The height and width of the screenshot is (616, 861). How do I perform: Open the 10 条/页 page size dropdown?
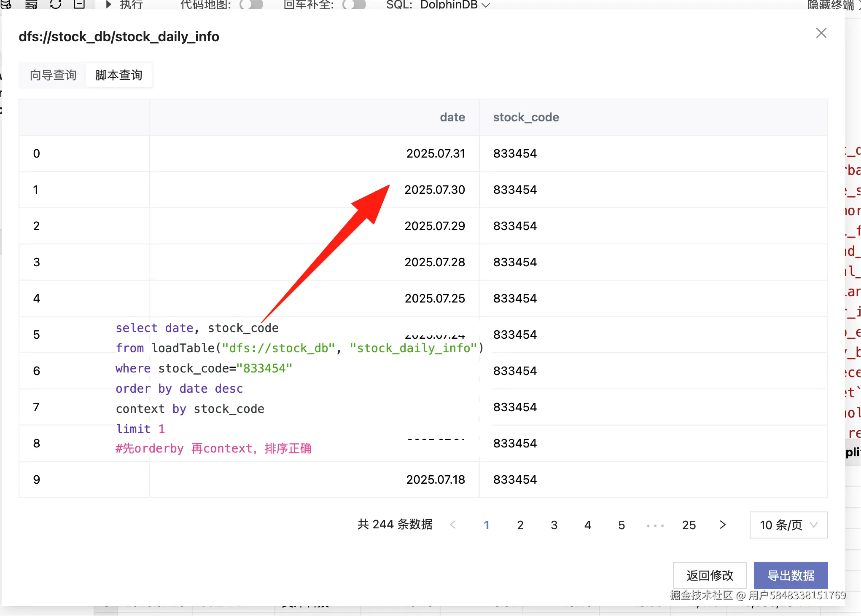point(788,525)
